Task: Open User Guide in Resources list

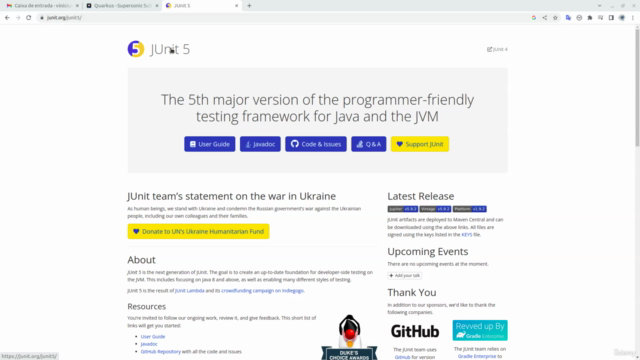Action: 153,337
